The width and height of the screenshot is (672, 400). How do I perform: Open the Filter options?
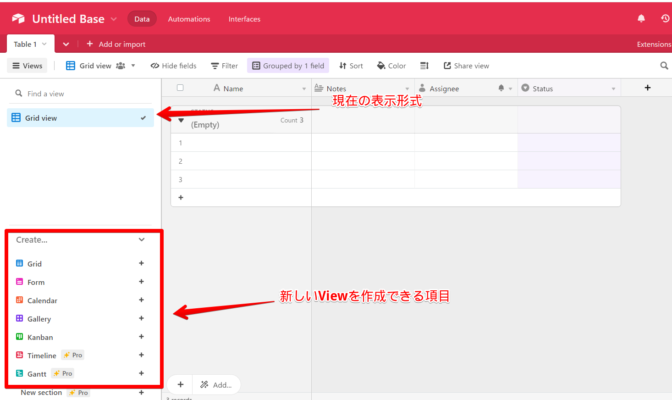tap(224, 66)
